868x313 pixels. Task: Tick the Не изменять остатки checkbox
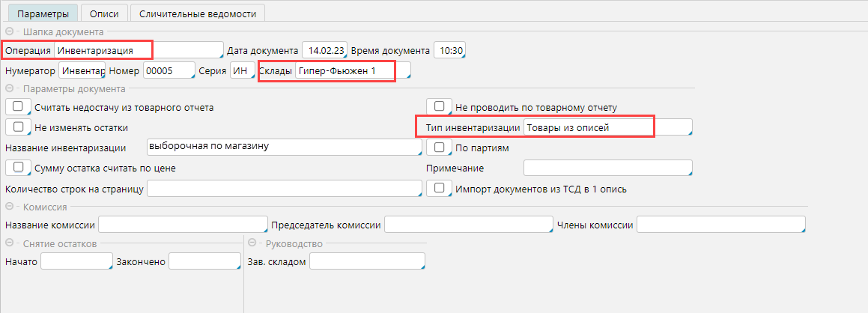coord(18,127)
